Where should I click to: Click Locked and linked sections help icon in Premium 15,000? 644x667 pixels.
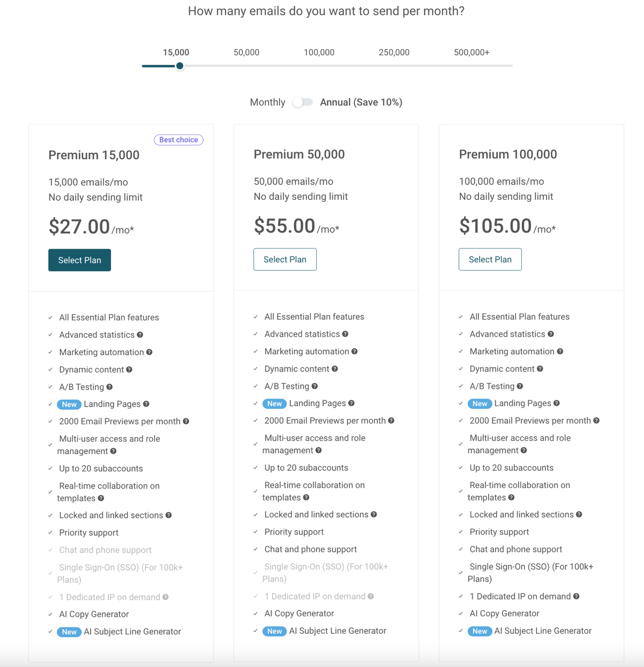pos(169,515)
